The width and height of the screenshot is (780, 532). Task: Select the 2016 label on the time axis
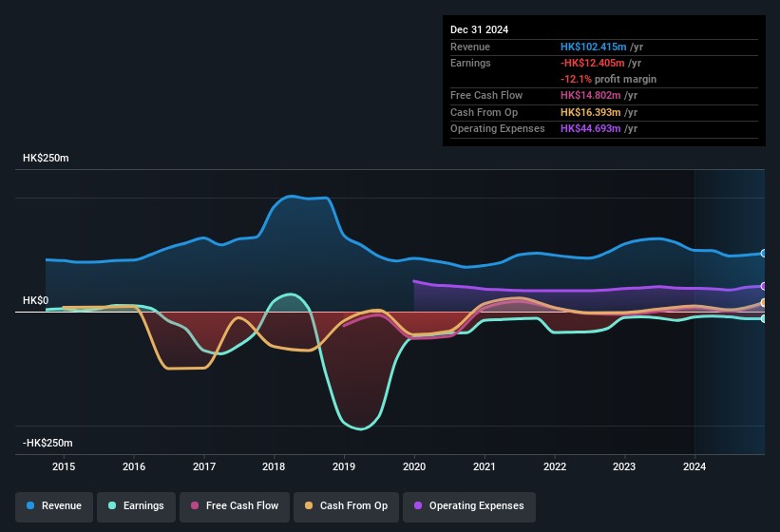134,466
